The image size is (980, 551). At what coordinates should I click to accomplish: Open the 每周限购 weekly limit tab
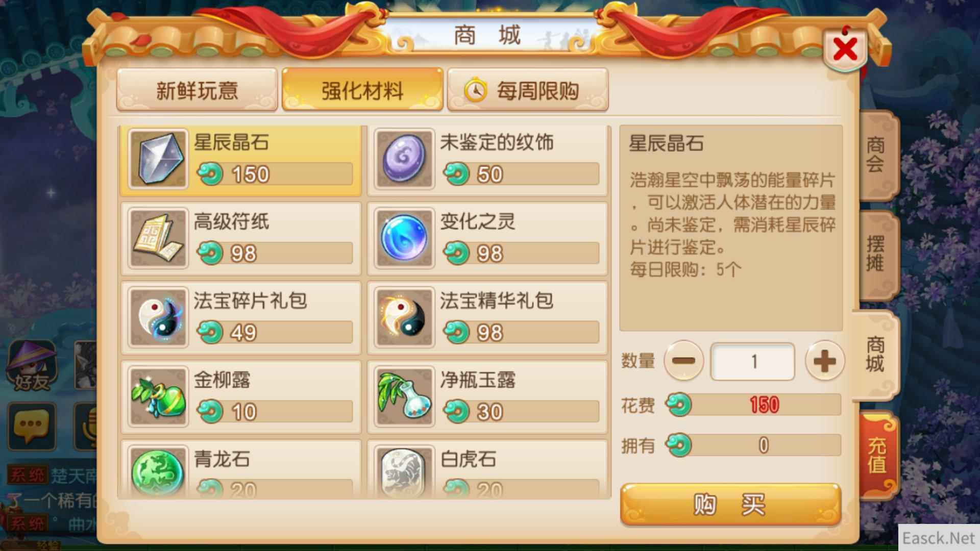528,90
